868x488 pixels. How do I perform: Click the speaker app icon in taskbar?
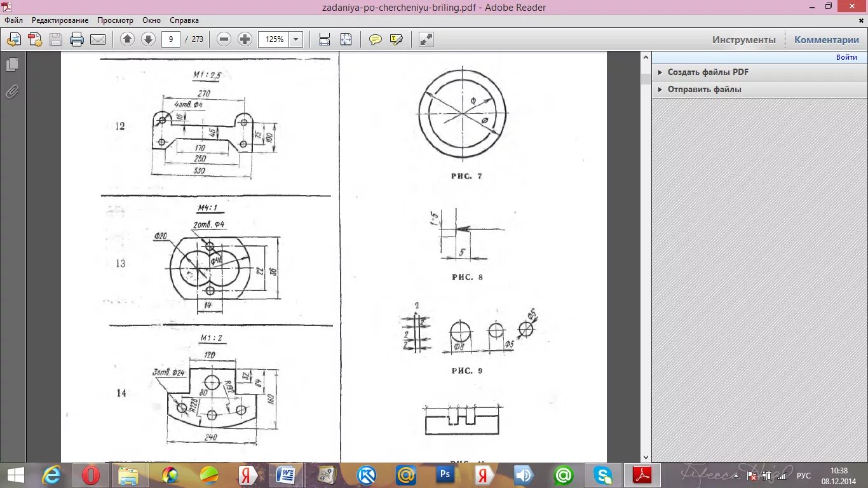(524, 475)
